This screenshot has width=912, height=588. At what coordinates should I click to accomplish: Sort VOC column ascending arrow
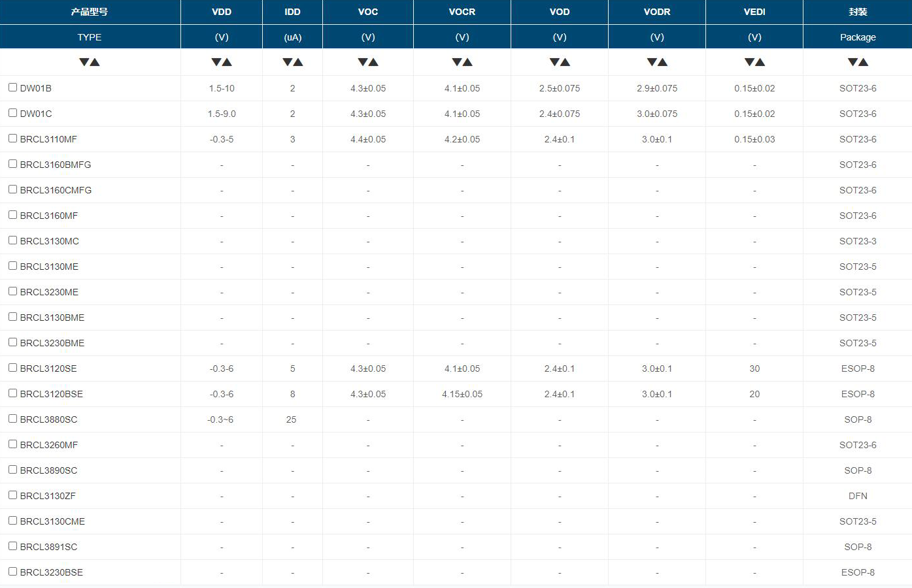click(373, 62)
